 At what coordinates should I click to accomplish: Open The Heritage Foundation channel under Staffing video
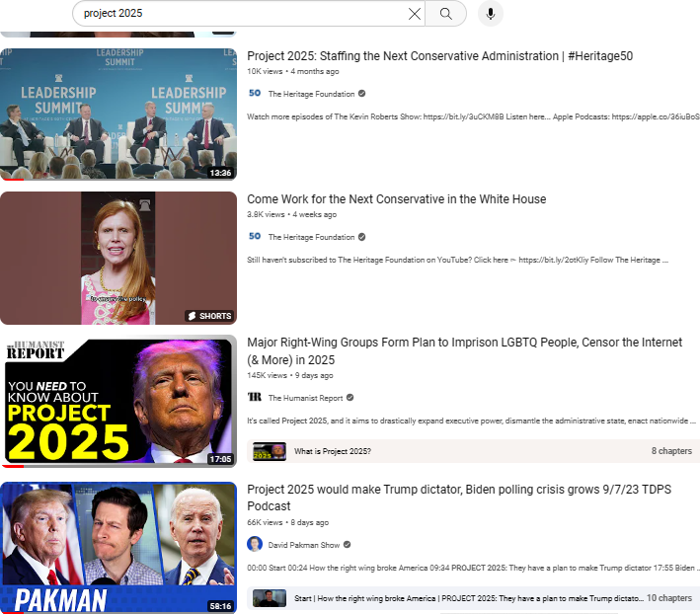pyautogui.click(x=311, y=94)
